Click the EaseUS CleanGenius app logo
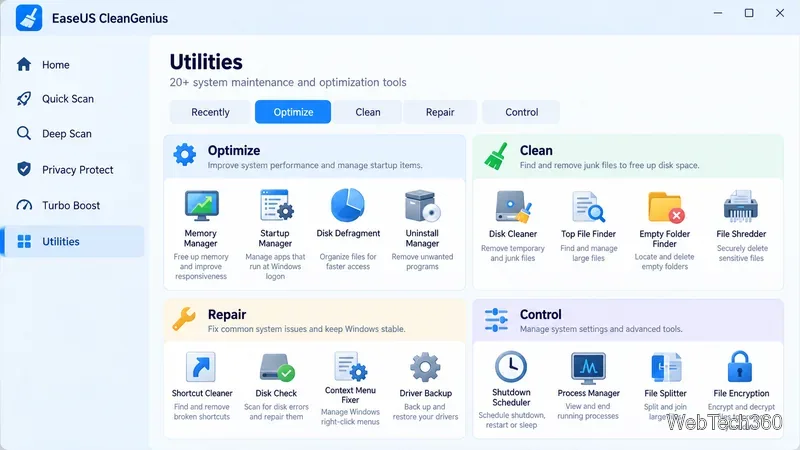Image resolution: width=800 pixels, height=450 pixels. point(29,17)
